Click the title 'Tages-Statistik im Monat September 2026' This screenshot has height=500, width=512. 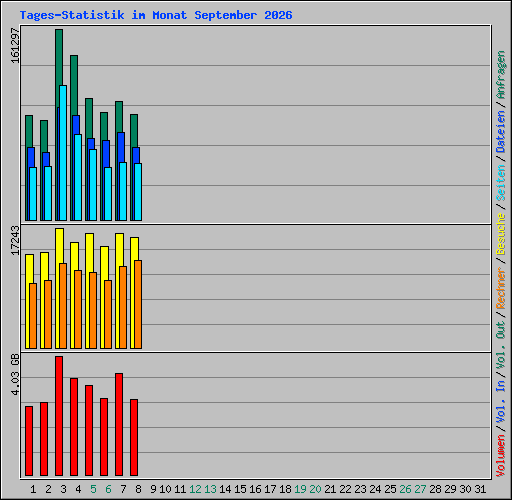pyautogui.click(x=156, y=15)
